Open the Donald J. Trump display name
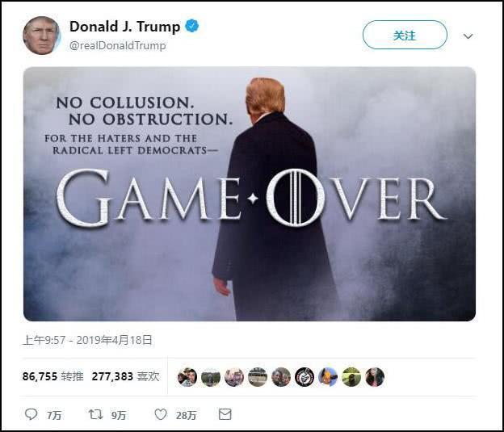This screenshot has height=432, width=504. [x=124, y=27]
